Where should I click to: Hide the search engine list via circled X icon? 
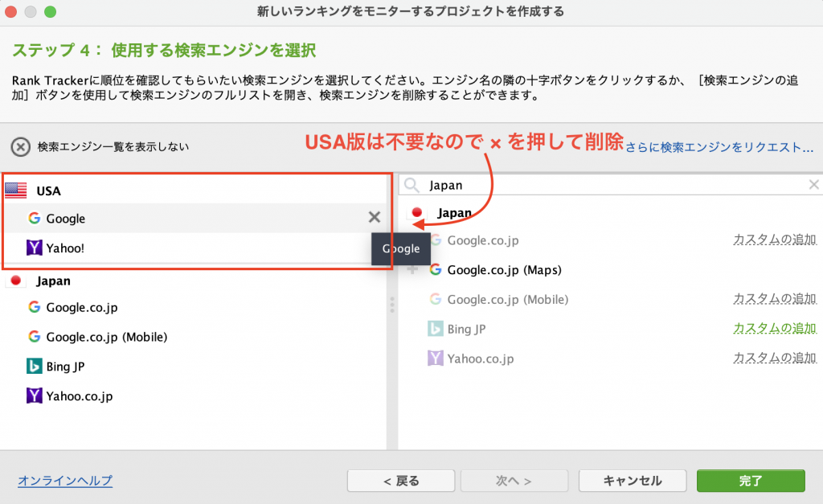tap(20, 147)
